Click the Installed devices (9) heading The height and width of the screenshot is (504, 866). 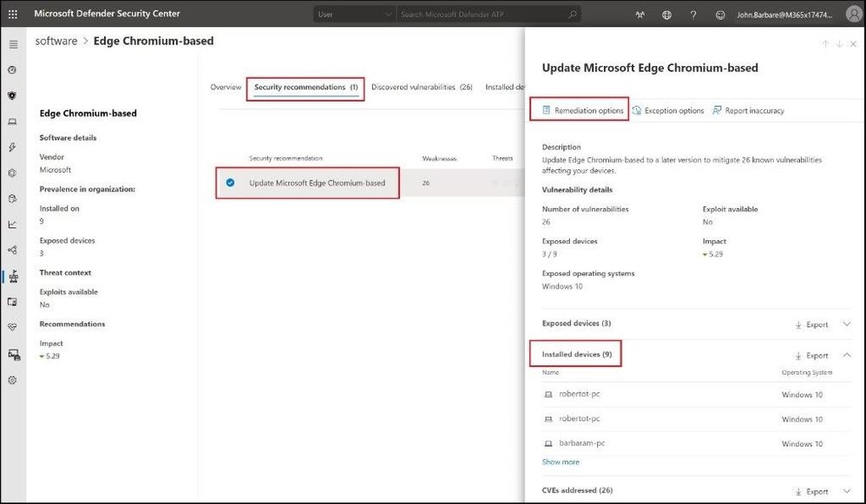coord(576,355)
